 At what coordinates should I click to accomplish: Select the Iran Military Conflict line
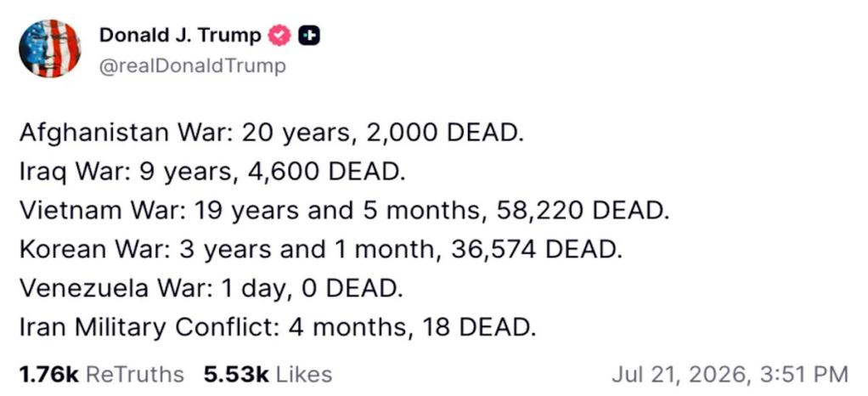278,328
